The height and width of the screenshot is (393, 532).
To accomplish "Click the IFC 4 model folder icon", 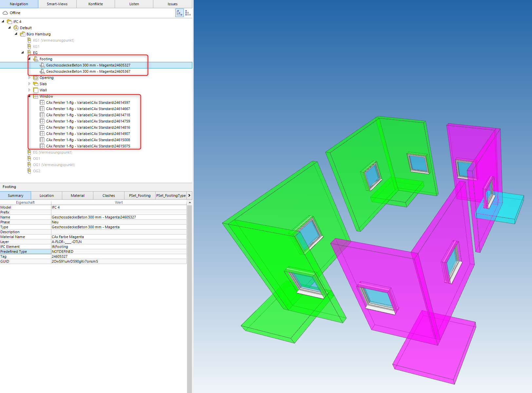I will coord(9,22).
